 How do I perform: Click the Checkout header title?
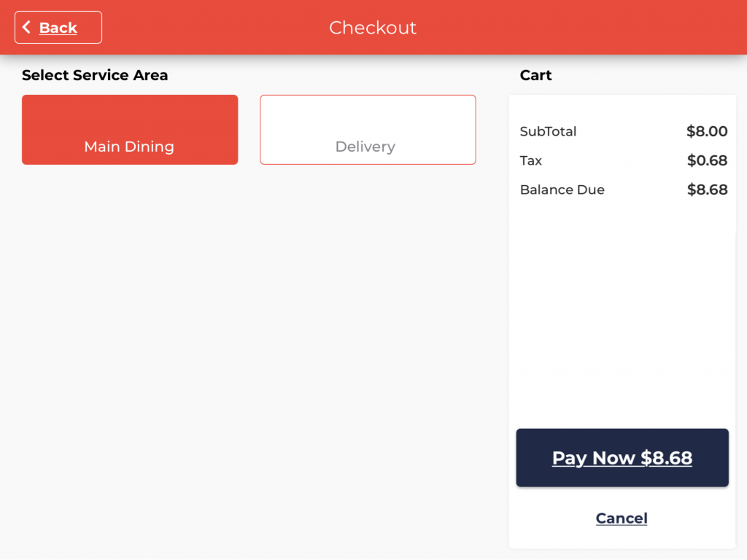[373, 28]
